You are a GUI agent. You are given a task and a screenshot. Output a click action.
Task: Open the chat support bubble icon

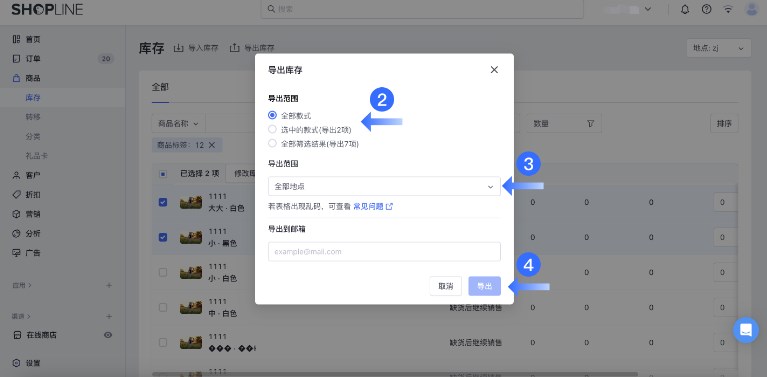click(745, 330)
